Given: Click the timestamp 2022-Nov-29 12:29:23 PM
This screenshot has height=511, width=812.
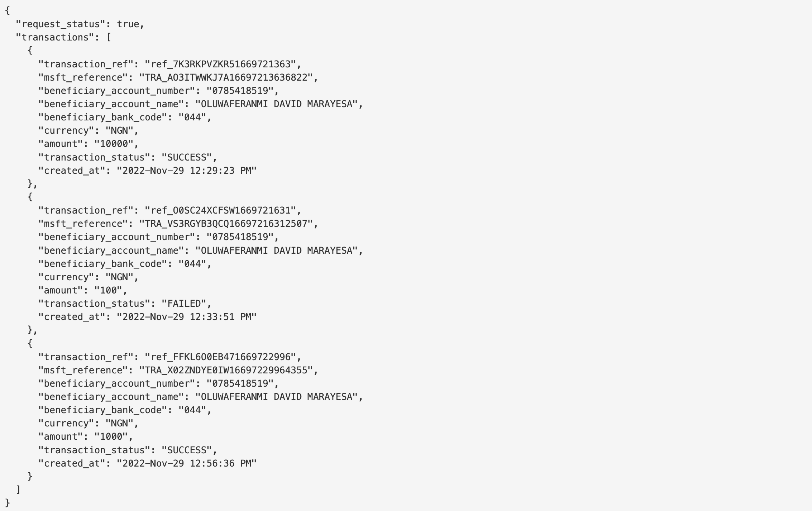Looking at the screenshot, I should tap(187, 171).
